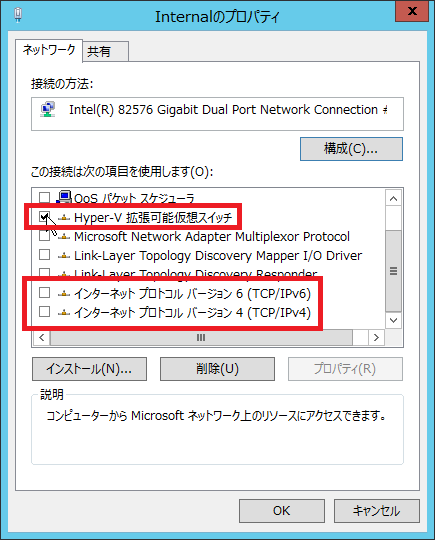This screenshot has height=540, width=435.
Task: Tick the Link-Layer Topology Discovery Mapper I/O Driver checkbox
Action: [x=44, y=255]
